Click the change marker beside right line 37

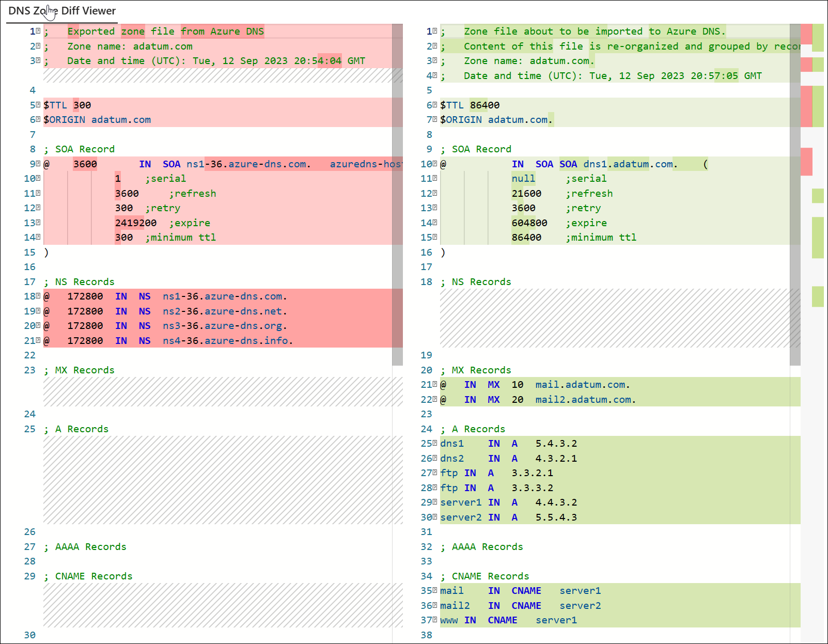(435, 620)
